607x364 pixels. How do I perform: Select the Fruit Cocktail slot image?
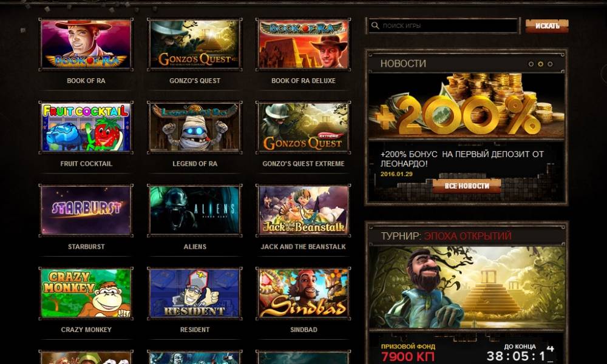(x=86, y=127)
